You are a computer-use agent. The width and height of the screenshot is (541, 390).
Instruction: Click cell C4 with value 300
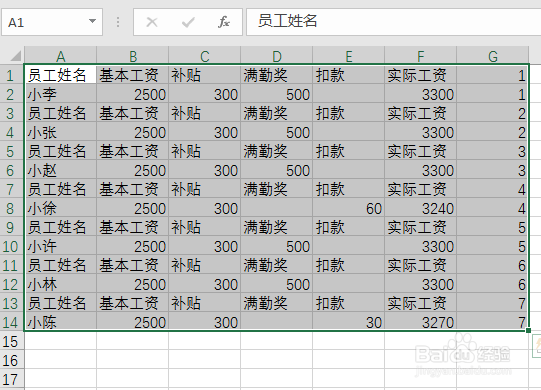point(205,132)
